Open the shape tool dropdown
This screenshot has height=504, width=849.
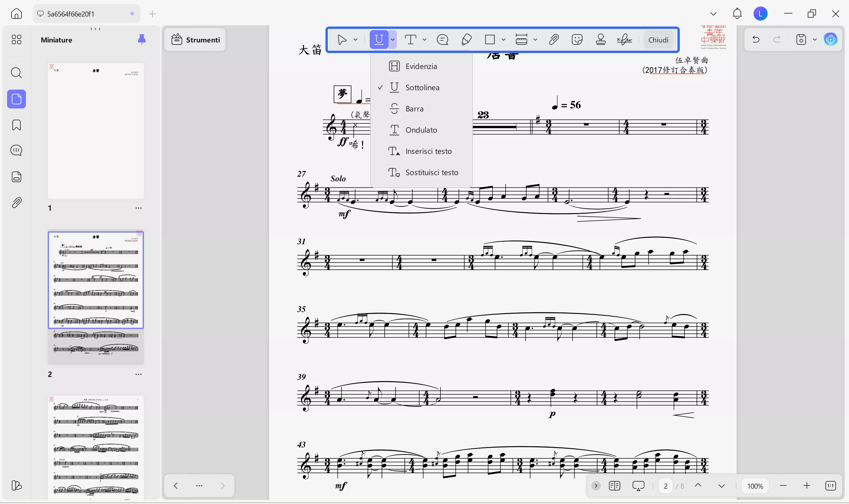[x=504, y=40]
